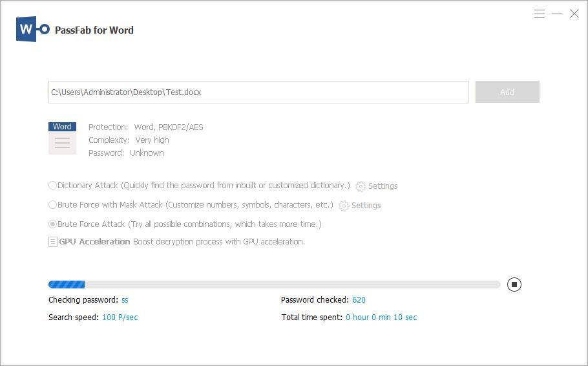This screenshot has width=588, height=366.
Task: Click the file path input field
Action: tap(258, 92)
